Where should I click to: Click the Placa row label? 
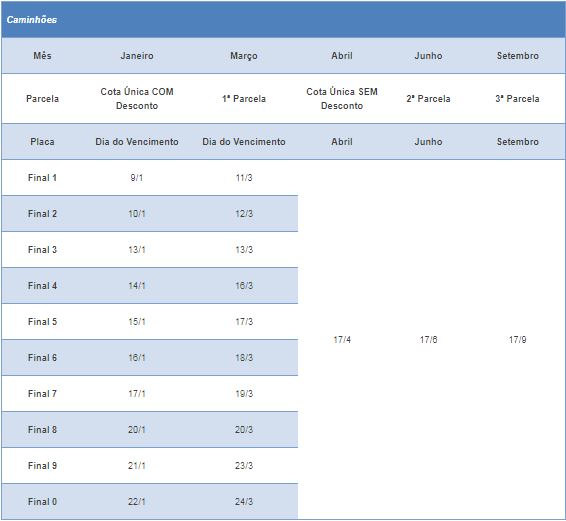coord(42,142)
